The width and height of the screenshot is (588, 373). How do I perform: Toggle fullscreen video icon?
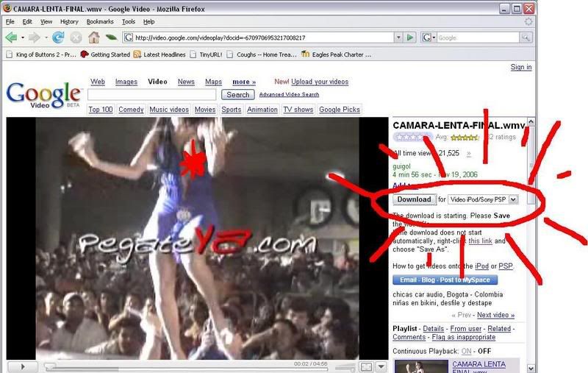[x=366, y=366]
